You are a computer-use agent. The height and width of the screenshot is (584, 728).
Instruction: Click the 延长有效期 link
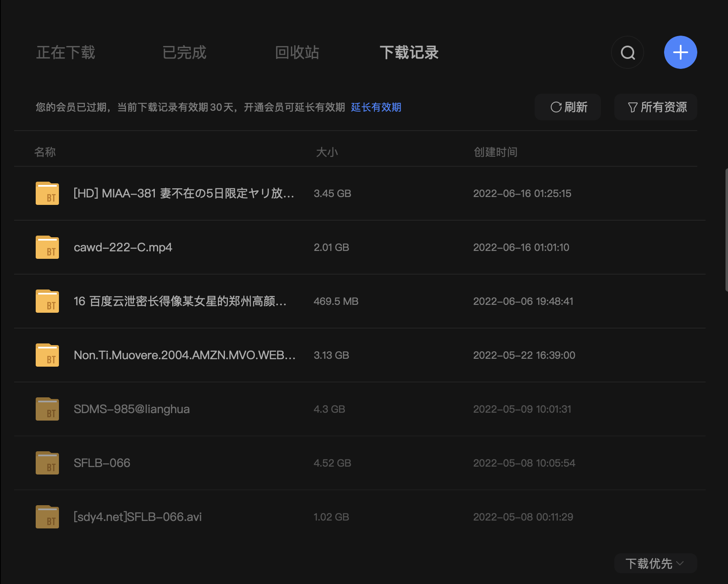[x=376, y=107]
